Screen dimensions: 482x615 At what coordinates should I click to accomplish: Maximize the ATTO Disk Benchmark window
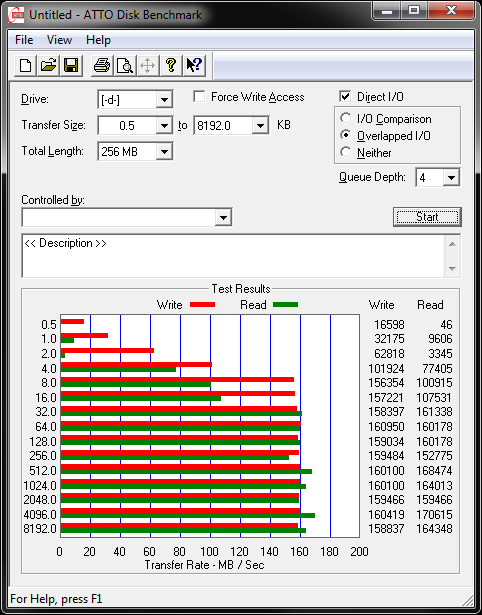[x=414, y=11]
